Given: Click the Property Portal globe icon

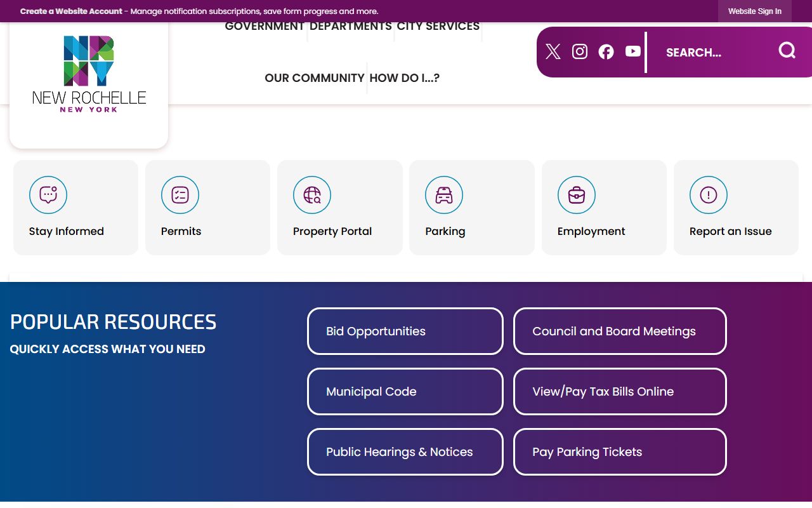Looking at the screenshot, I should (312, 195).
